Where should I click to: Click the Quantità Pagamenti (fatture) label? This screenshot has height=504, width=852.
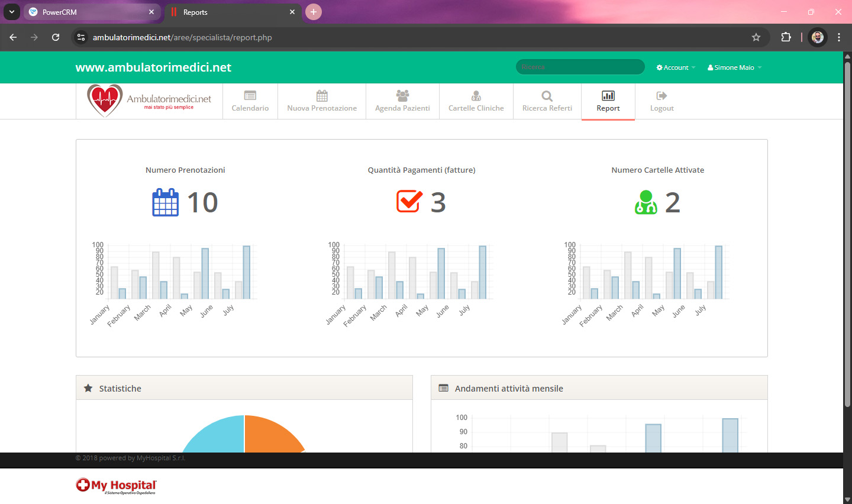point(421,170)
